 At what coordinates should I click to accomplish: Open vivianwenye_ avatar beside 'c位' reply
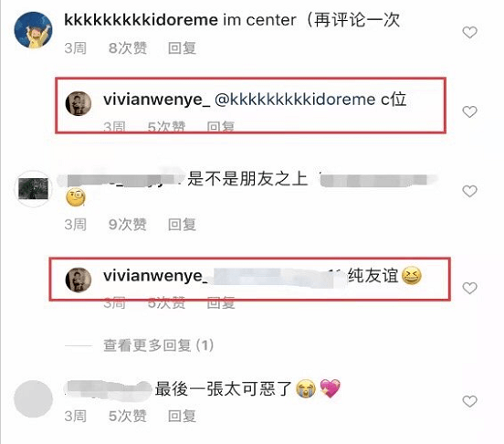(x=79, y=103)
